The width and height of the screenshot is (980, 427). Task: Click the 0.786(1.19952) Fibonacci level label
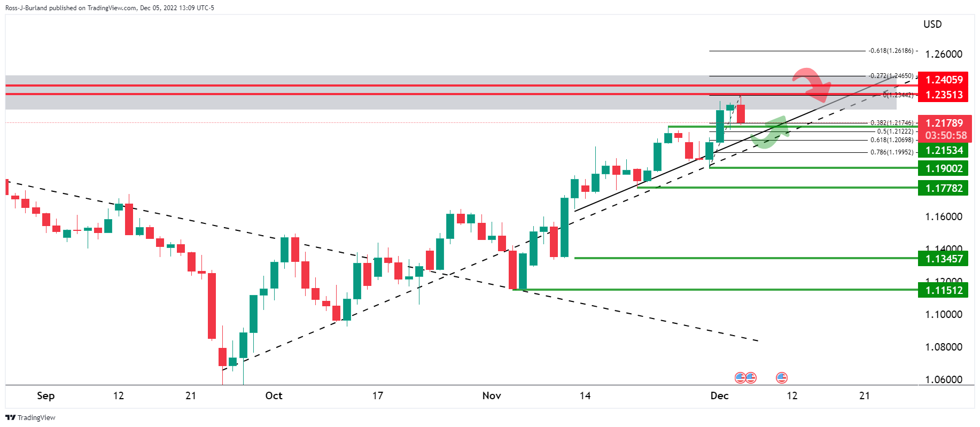tap(892, 152)
